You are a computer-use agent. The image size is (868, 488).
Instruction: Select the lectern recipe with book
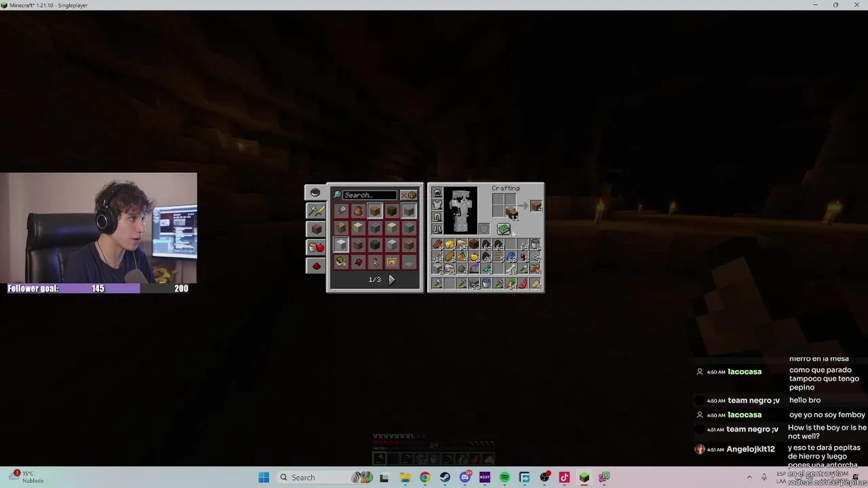pyautogui.click(x=341, y=262)
